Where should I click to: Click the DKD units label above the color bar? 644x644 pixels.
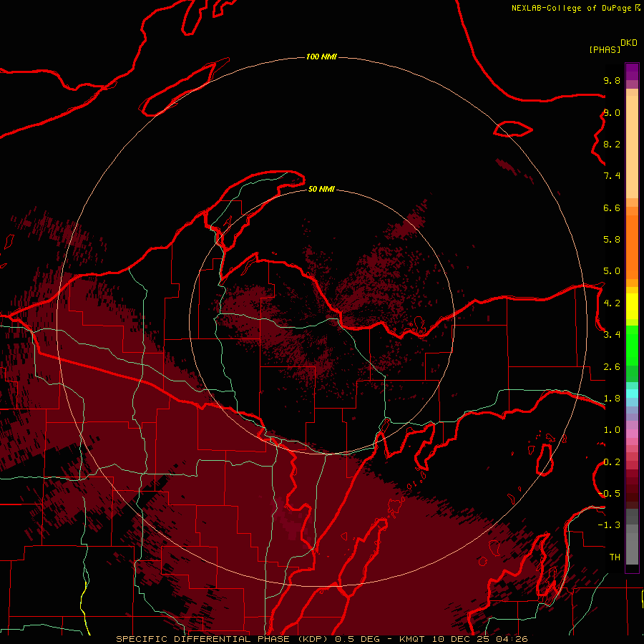pyautogui.click(x=629, y=43)
